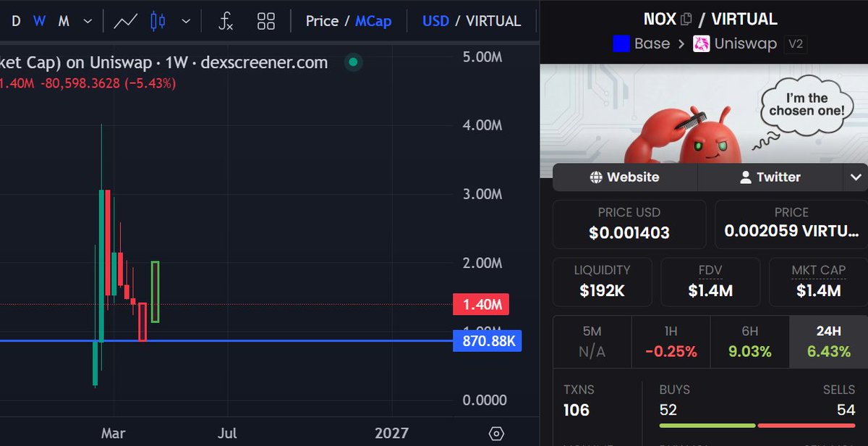The width and height of the screenshot is (868, 446).
Task: Click the BUYS 52 value
Action: pos(668,411)
